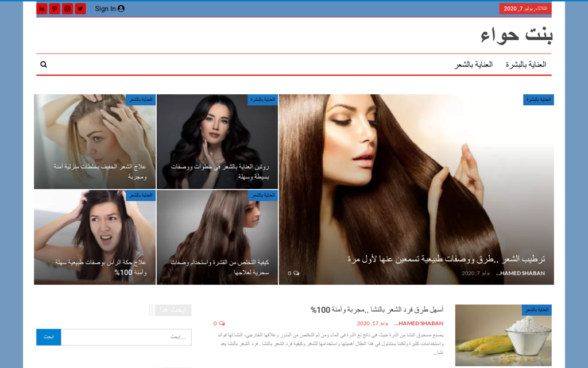The height and width of the screenshot is (368, 588).
Task: Click inside the sidebar search input field
Action: [126, 337]
